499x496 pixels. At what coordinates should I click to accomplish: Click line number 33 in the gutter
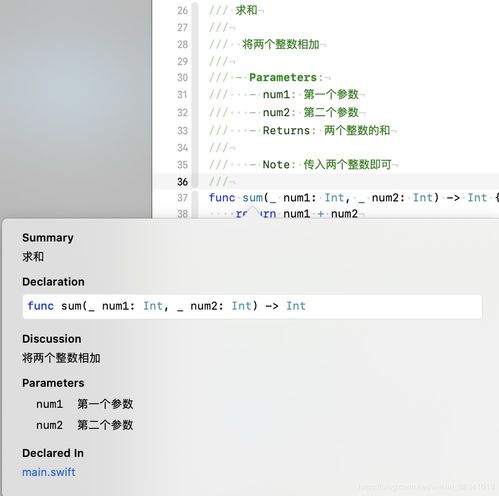182,130
